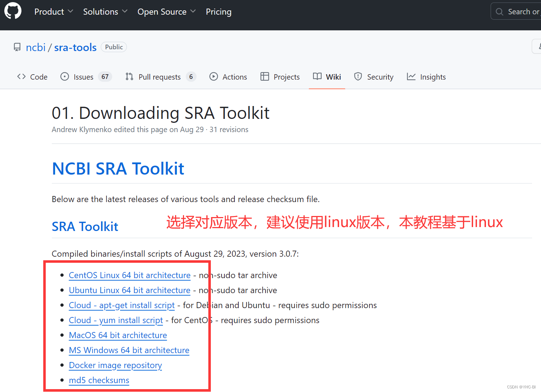Open the Actions tab
The width and height of the screenshot is (541, 392).
[x=228, y=77]
